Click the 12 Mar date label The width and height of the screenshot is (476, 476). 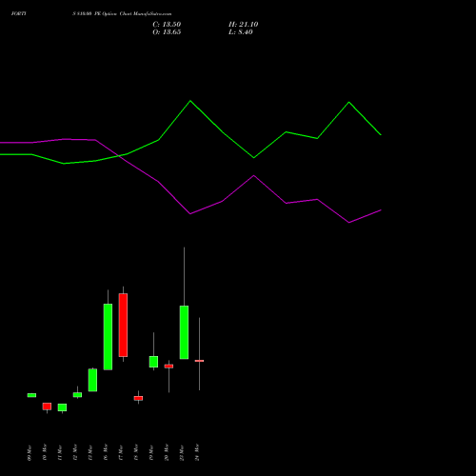pyautogui.click(x=75, y=452)
